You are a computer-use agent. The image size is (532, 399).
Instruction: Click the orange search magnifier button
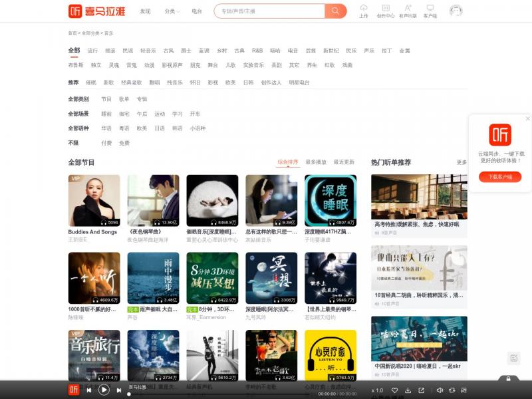tap(335, 11)
